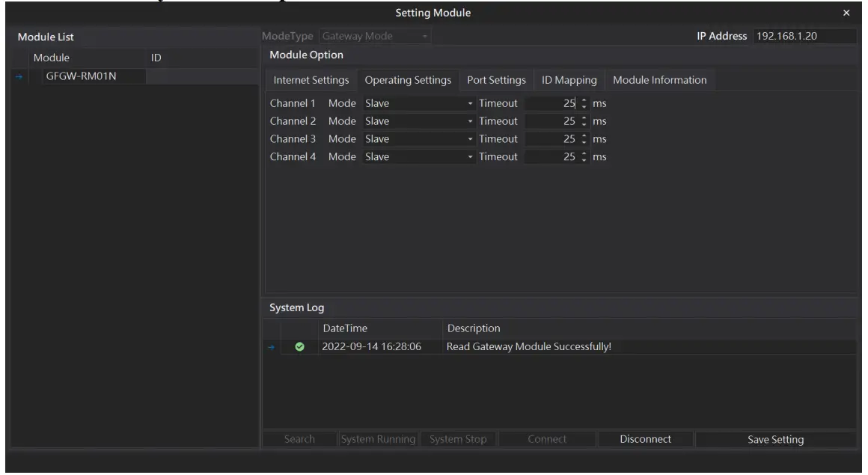The width and height of the screenshot is (868, 475).
Task: Switch to Internet Settings tab
Action: [311, 80]
